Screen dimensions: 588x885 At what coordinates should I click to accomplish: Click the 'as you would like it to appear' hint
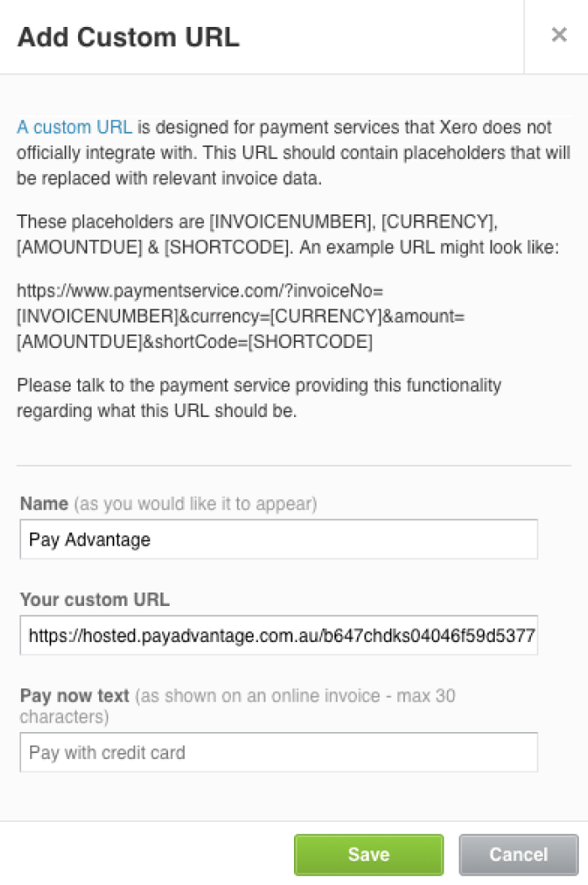pyautogui.click(x=195, y=503)
